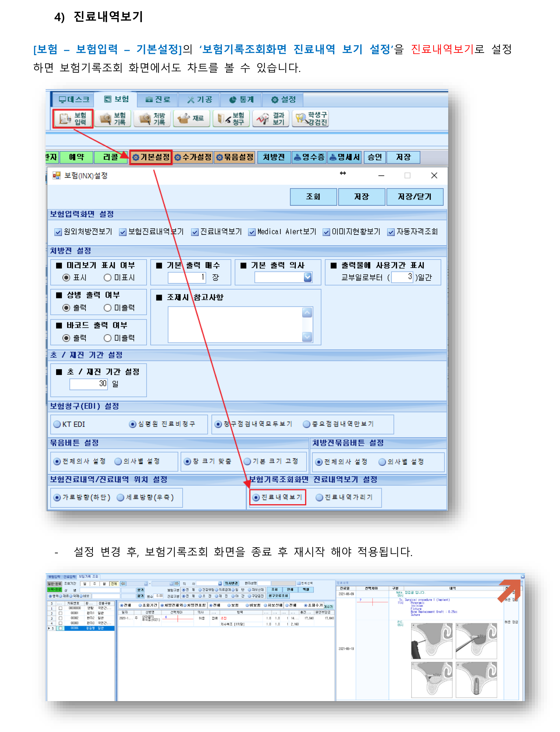This screenshot has width=560, height=732.
Task: Select 미출력 under 바코드 출력 여부
Action: [107, 338]
